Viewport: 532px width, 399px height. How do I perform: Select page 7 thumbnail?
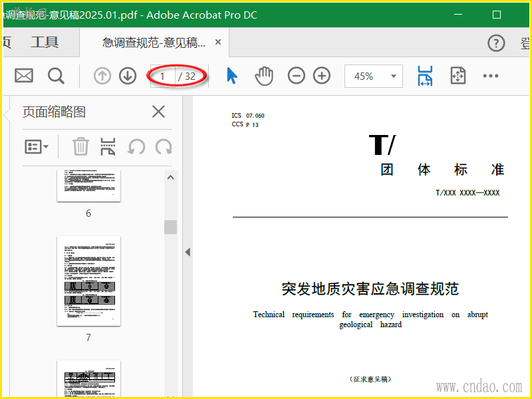tap(88, 281)
